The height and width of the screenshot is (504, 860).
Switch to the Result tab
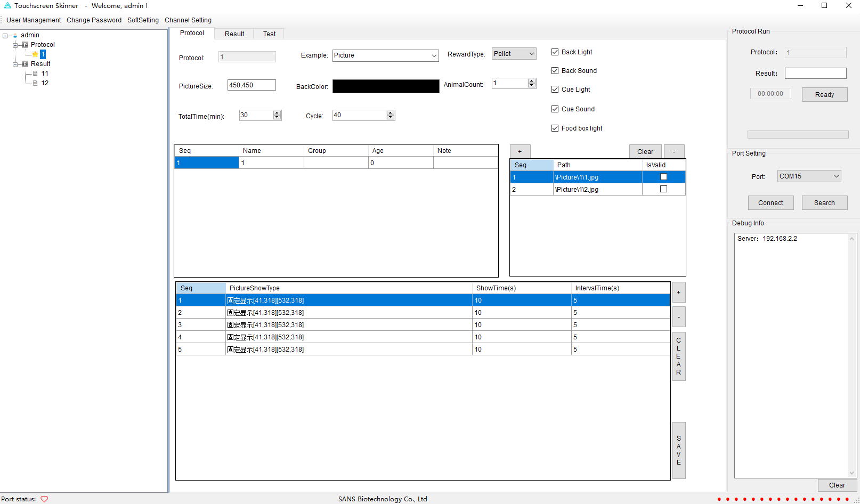point(234,34)
